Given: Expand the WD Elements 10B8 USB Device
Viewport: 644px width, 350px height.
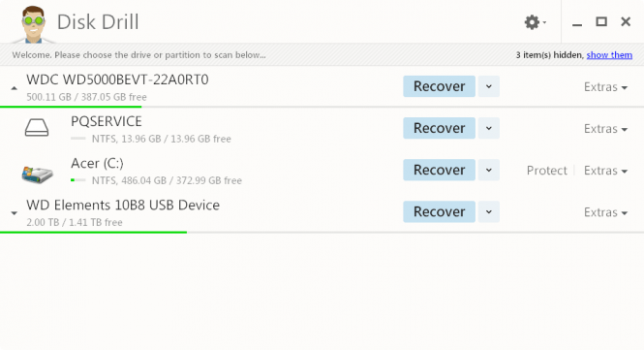Looking at the screenshot, I should pos(14,213).
